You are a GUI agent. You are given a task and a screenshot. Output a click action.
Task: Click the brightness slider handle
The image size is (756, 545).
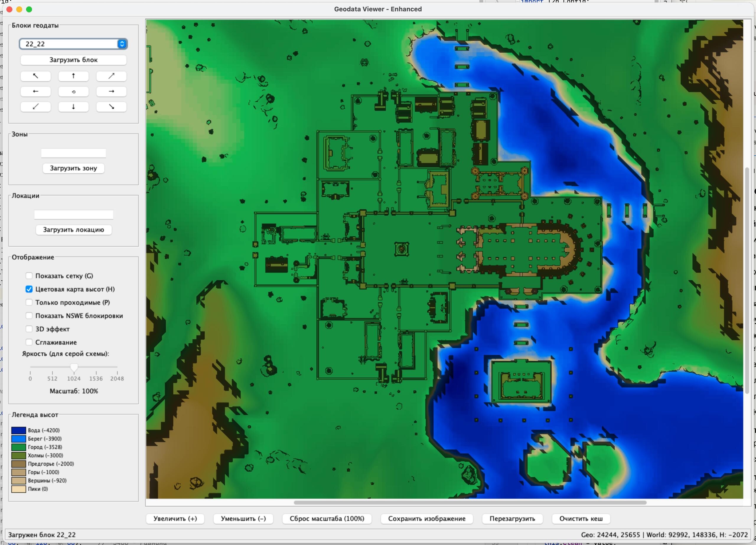click(74, 367)
